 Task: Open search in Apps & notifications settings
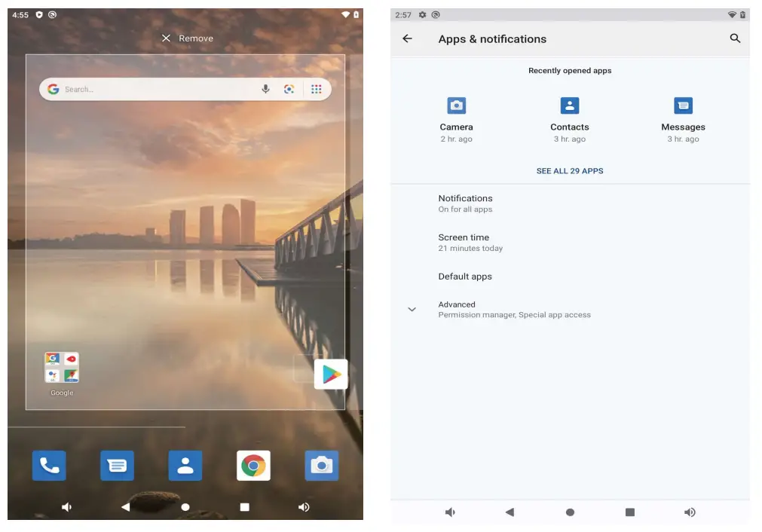coord(735,38)
